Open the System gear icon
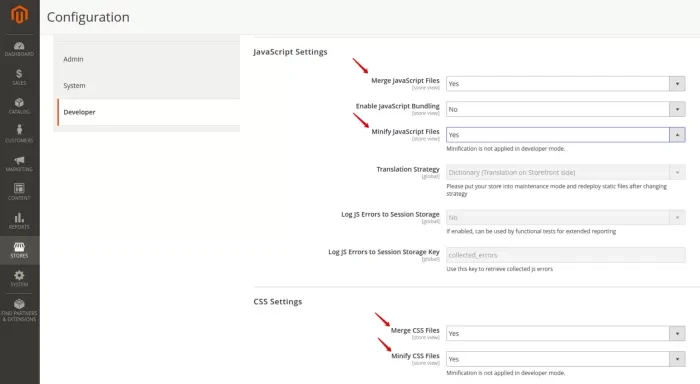This screenshot has height=384, width=700. [x=19, y=275]
